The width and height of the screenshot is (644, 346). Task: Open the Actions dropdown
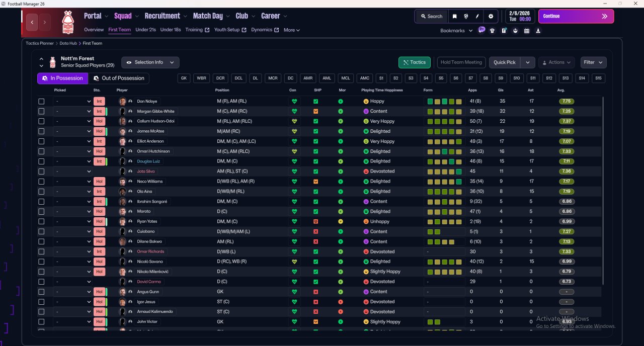coord(556,62)
